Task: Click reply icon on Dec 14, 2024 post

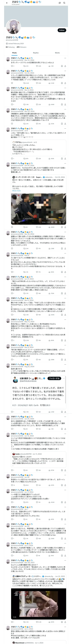Action: (12, 66)
